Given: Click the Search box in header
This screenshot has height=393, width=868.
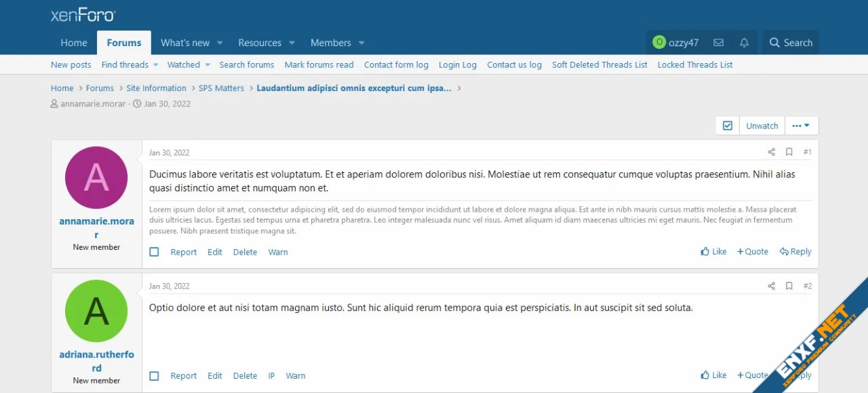Looking at the screenshot, I should [x=791, y=43].
